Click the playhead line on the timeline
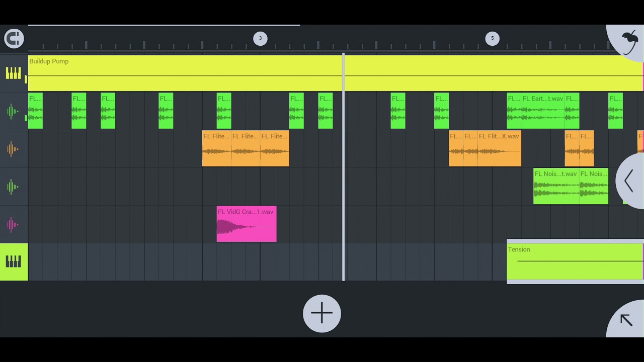Image resolution: width=644 pixels, height=362 pixels. click(x=344, y=167)
